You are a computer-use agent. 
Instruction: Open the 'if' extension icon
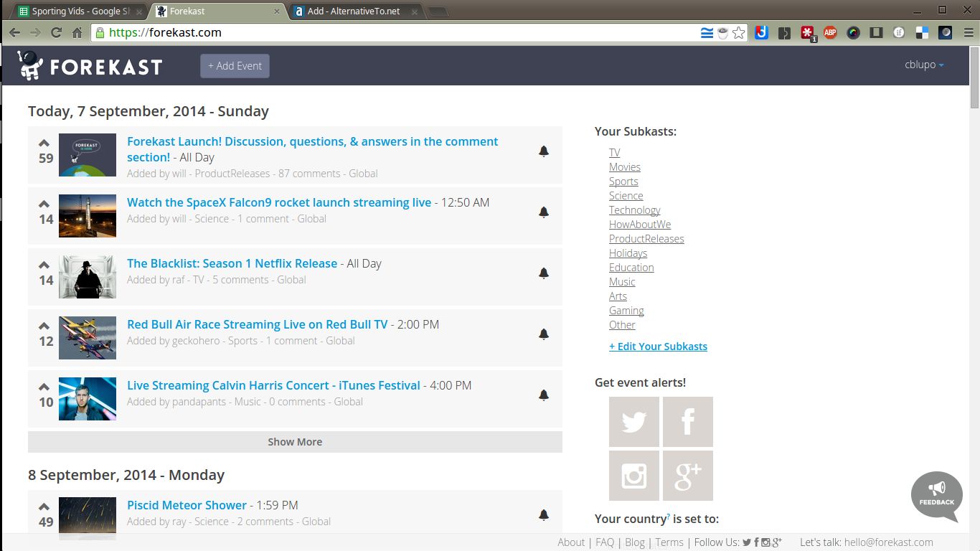click(x=899, y=32)
